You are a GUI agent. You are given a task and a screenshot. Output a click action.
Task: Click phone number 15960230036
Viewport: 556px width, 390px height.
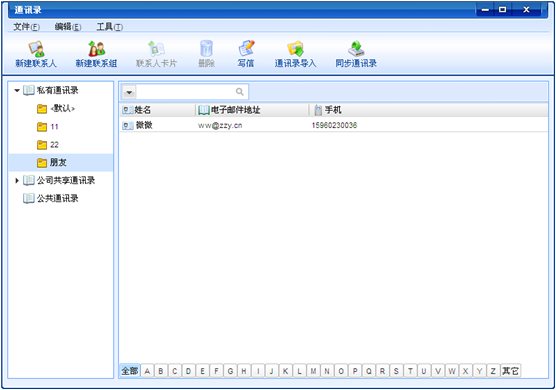(x=334, y=125)
